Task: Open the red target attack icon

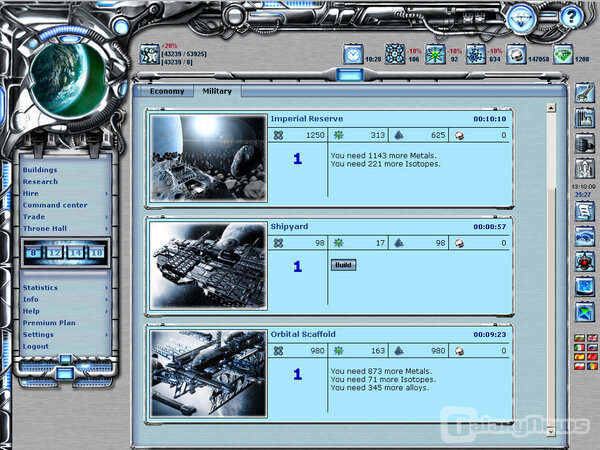Action: [x=584, y=261]
